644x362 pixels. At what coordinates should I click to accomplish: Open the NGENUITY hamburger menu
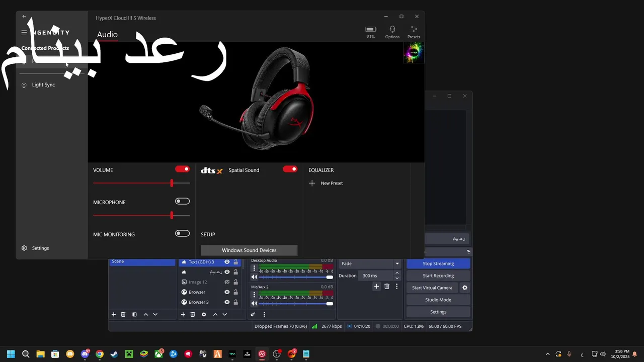pyautogui.click(x=24, y=32)
